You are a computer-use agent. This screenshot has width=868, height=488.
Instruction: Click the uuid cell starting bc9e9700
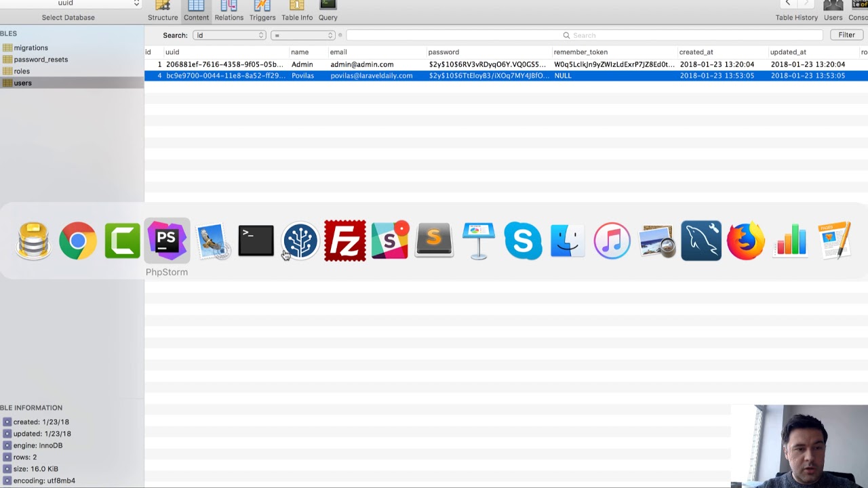[x=226, y=76]
